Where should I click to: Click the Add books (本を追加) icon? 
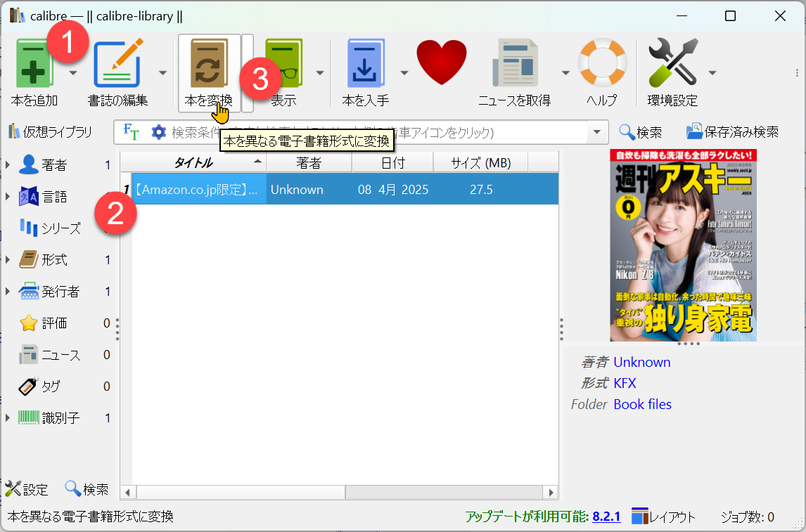[34, 64]
